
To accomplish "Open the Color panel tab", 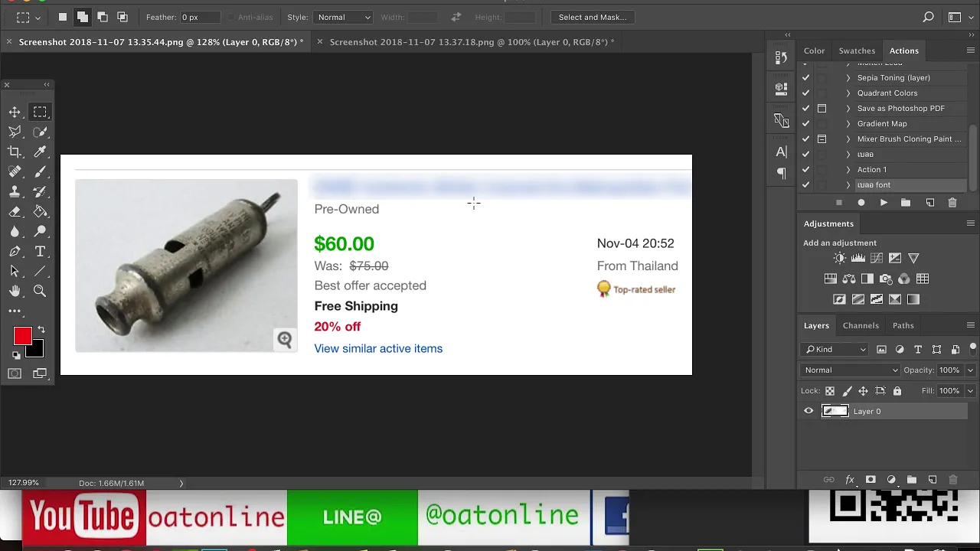I will (814, 51).
